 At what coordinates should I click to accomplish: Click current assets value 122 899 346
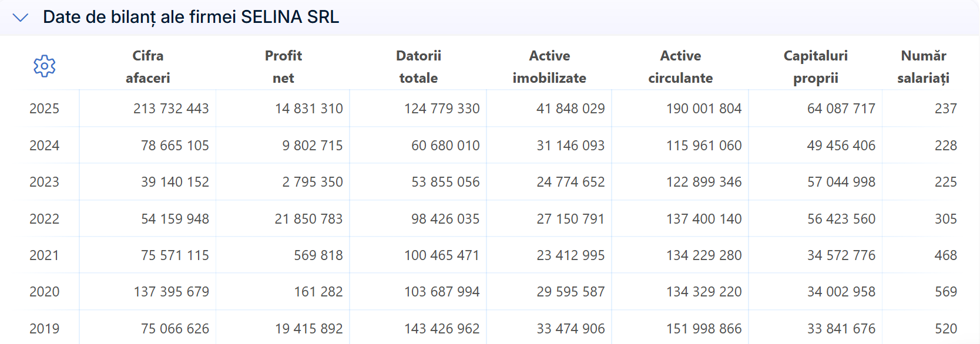(x=704, y=182)
